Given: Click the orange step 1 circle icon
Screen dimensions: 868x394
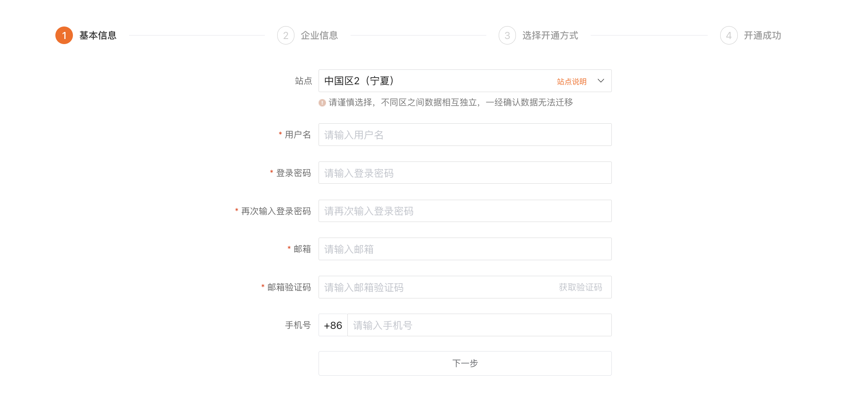Looking at the screenshot, I should [64, 35].
